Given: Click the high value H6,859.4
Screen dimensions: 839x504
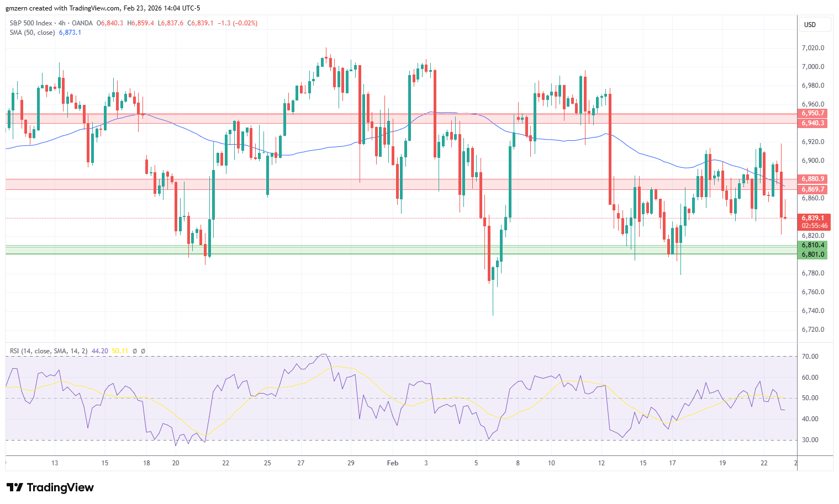Looking at the screenshot, I should coord(141,23).
